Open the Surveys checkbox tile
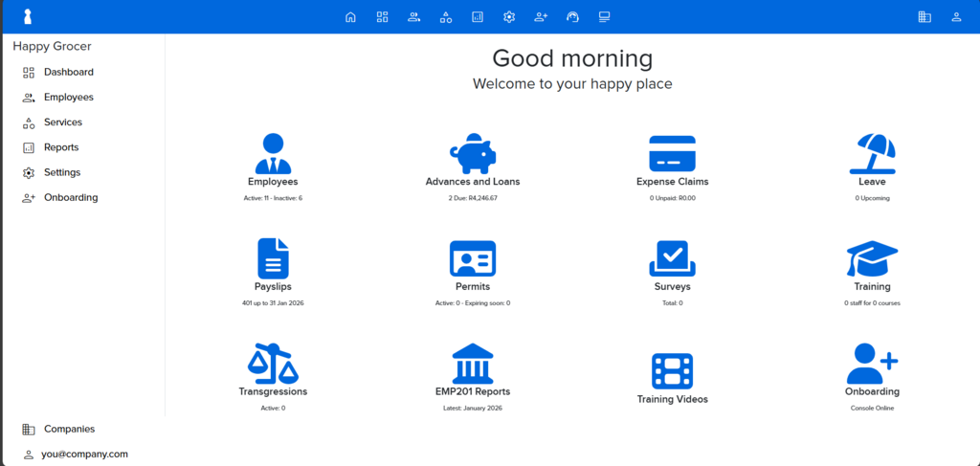 (x=672, y=258)
